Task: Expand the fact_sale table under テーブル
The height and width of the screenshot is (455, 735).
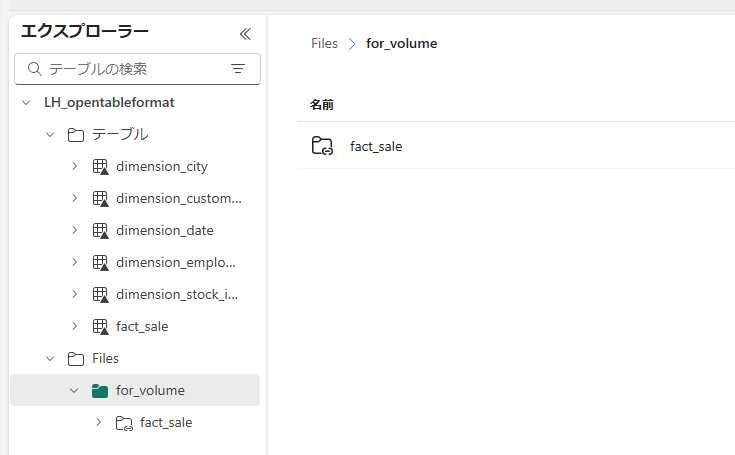Action: [x=75, y=326]
